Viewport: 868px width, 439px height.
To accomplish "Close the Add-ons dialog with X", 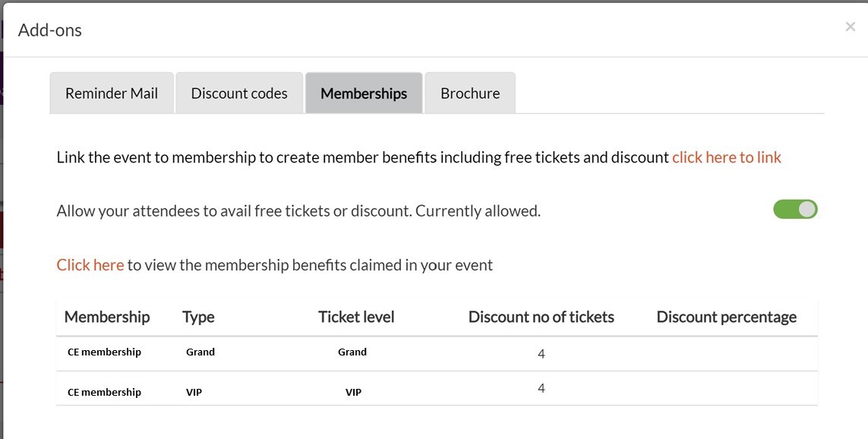I will pos(851,27).
